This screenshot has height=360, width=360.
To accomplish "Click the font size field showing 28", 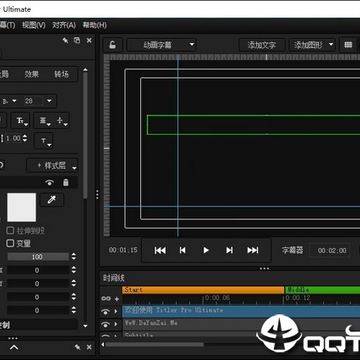I will tap(33, 101).
